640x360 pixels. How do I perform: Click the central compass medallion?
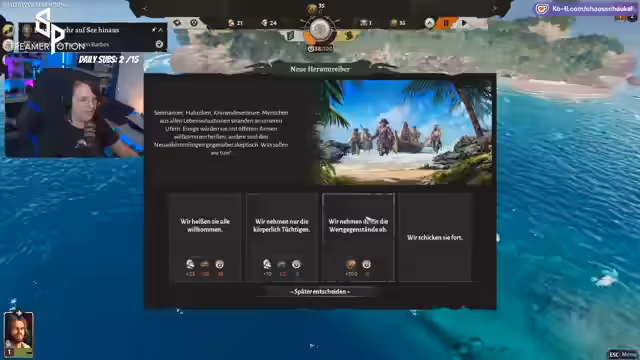(320, 31)
